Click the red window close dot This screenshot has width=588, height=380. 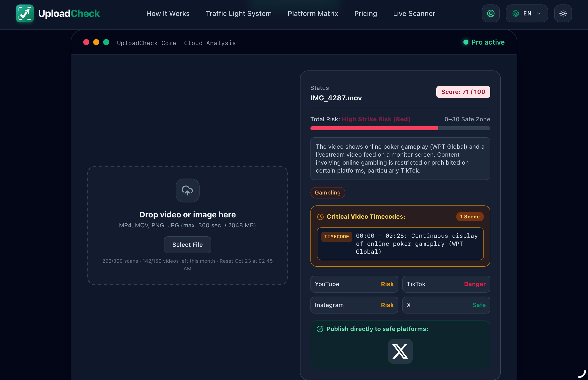point(86,42)
